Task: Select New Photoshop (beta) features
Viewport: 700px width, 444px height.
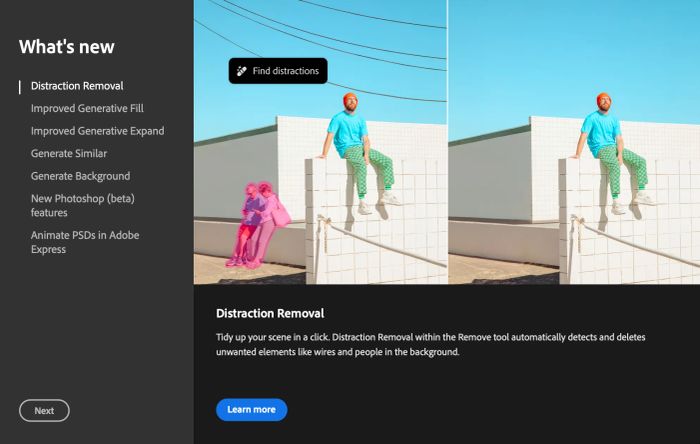Action: click(83, 205)
